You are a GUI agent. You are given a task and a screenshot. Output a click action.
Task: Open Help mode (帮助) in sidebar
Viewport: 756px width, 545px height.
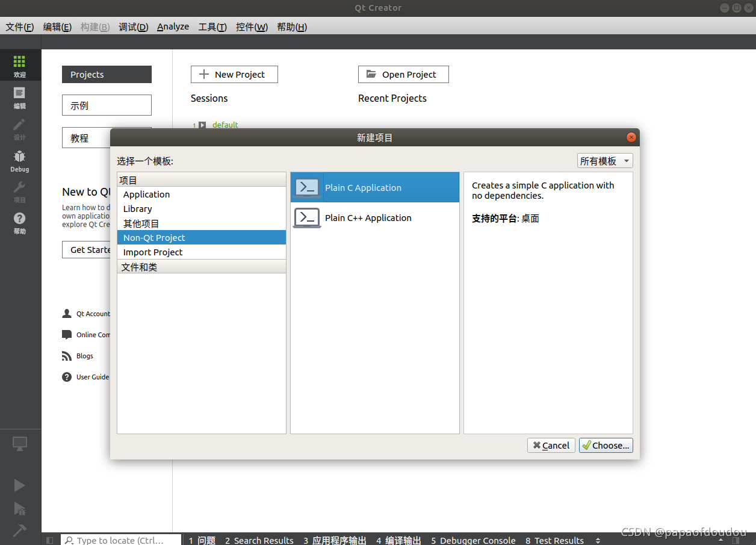(x=20, y=223)
